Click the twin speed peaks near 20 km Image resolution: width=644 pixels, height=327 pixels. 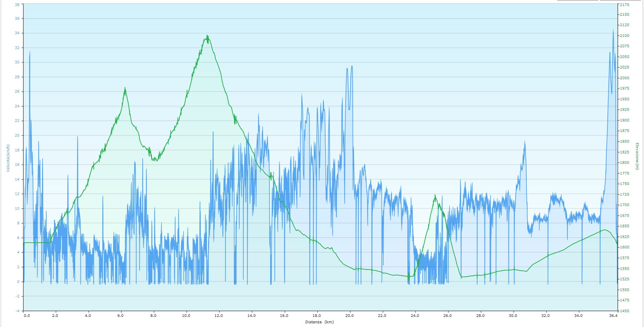pos(349,68)
